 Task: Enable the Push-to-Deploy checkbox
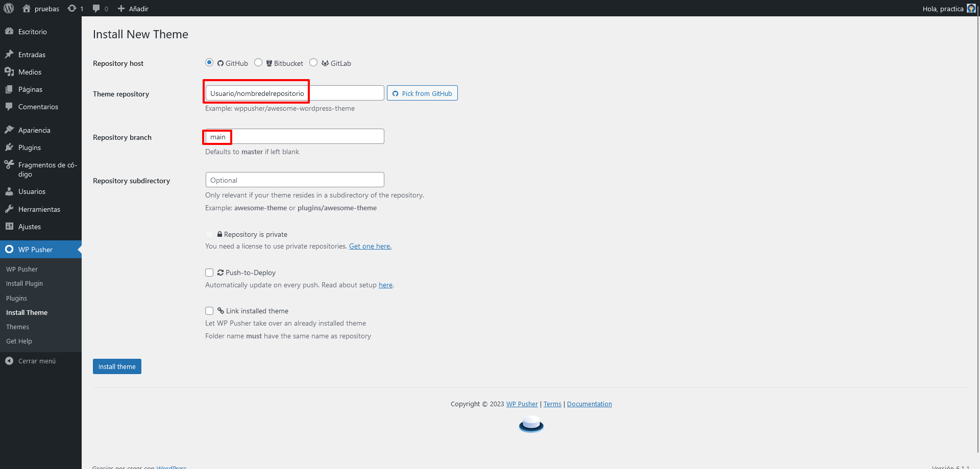click(209, 273)
